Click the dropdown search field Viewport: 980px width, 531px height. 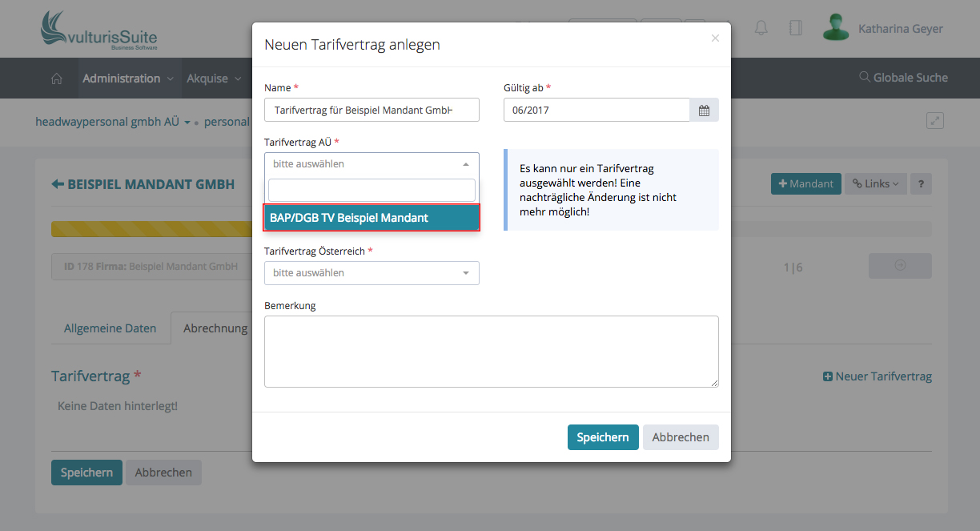(372, 190)
